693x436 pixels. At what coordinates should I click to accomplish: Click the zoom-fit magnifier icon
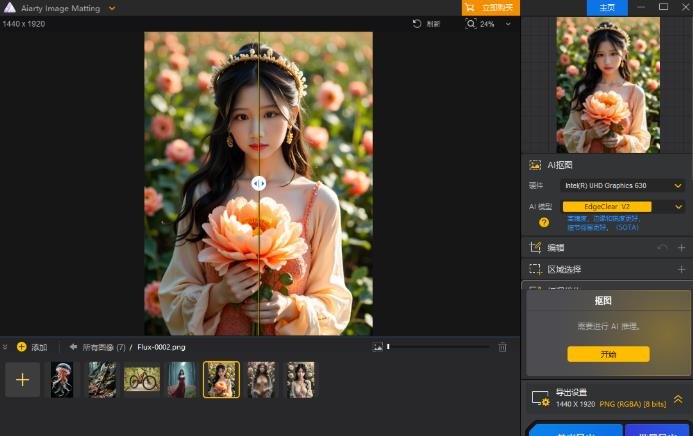coord(471,23)
